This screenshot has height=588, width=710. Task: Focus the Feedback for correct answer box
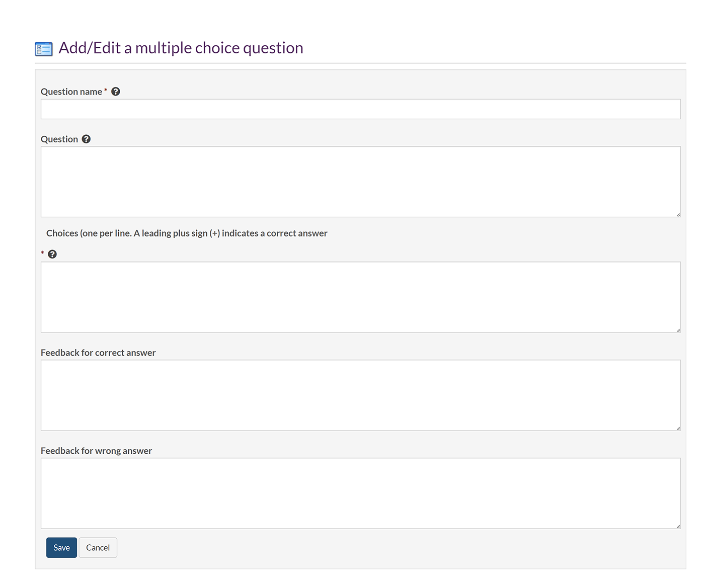point(360,395)
